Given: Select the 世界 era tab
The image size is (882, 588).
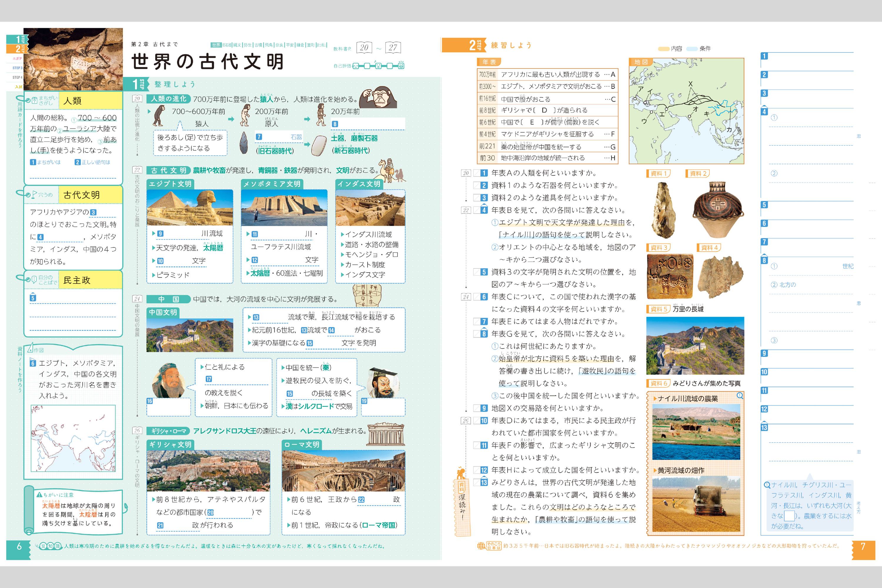Looking at the screenshot, I should (x=216, y=45).
